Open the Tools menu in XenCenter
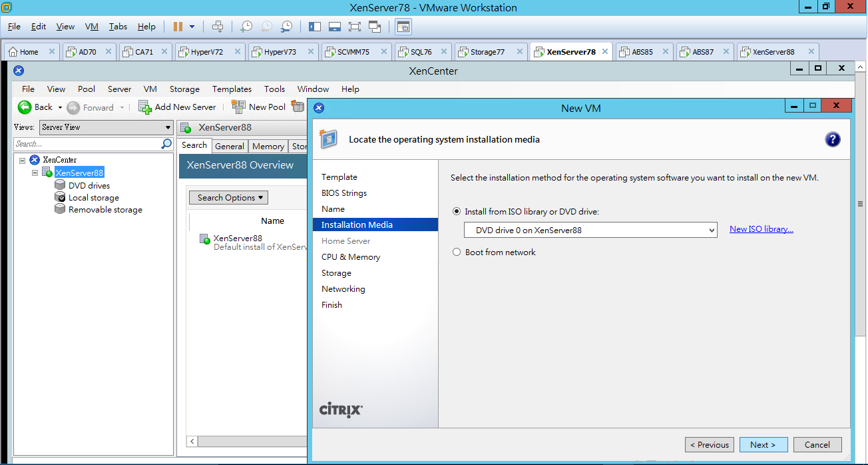Viewport: 868px width, 465px height. tap(274, 89)
